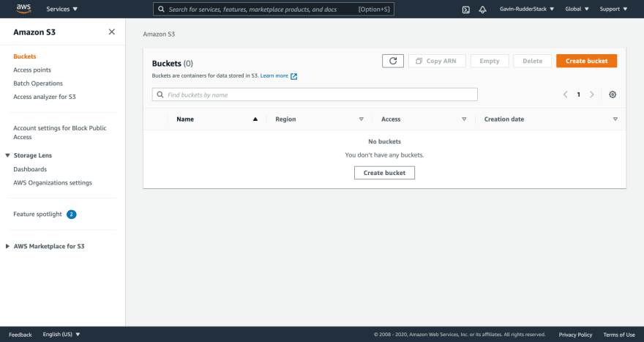This screenshot has width=644, height=342.
Task: Click the AWS logo home icon
Action: click(23, 9)
